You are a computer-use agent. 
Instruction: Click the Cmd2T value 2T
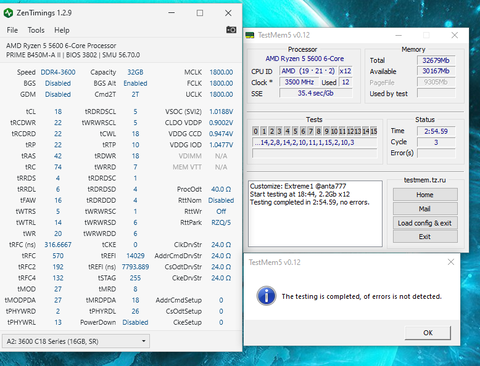coord(135,94)
